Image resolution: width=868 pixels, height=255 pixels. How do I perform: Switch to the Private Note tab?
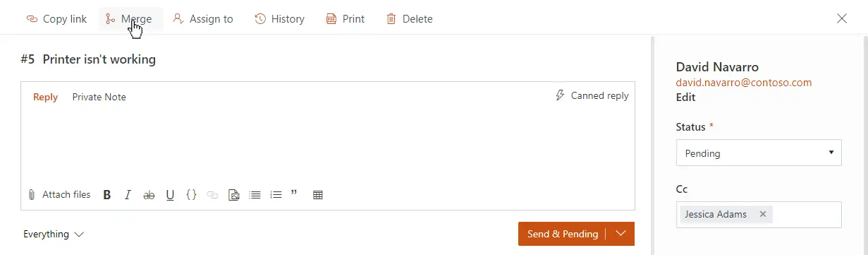(99, 97)
